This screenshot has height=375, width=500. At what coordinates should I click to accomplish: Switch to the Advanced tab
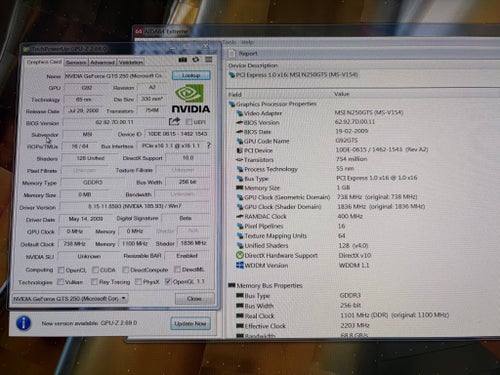(x=102, y=62)
